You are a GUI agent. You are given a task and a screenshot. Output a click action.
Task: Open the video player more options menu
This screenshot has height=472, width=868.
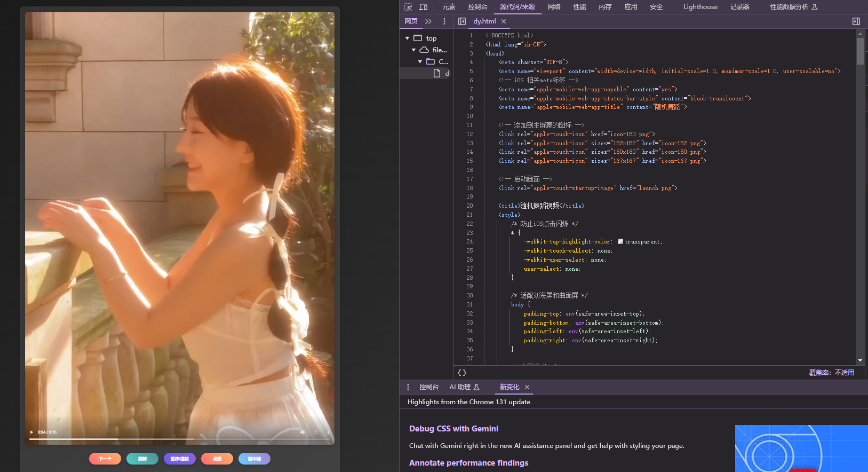tap(328, 432)
